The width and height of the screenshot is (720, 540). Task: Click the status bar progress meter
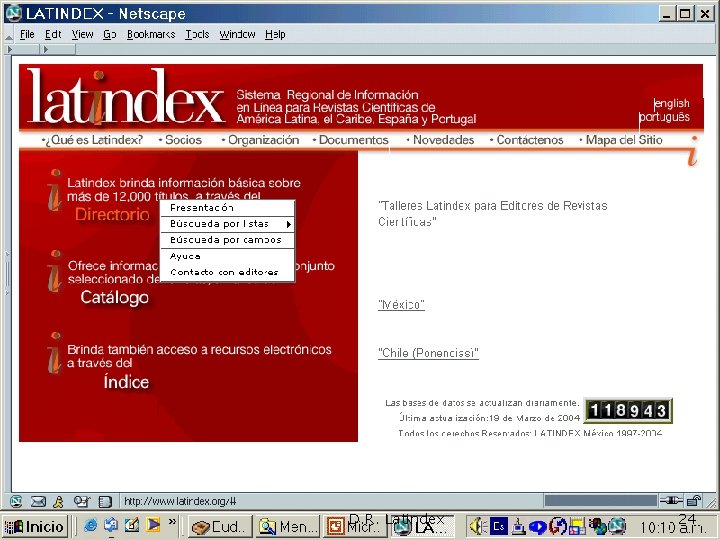601,501
